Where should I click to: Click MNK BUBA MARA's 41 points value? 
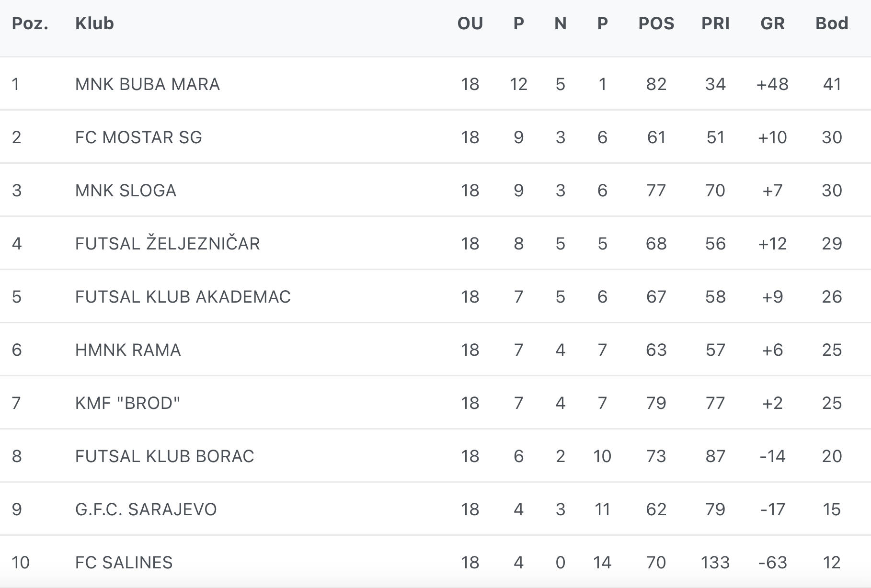click(x=832, y=84)
